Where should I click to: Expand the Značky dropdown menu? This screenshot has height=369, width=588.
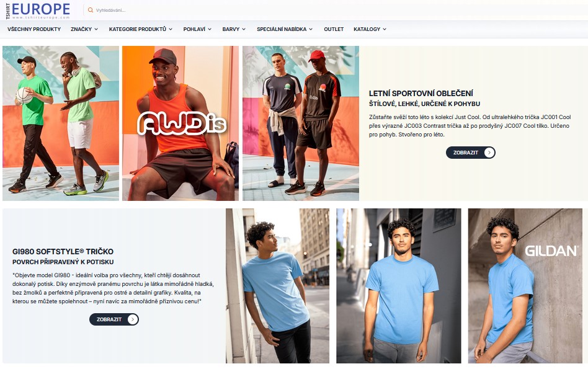(x=84, y=29)
